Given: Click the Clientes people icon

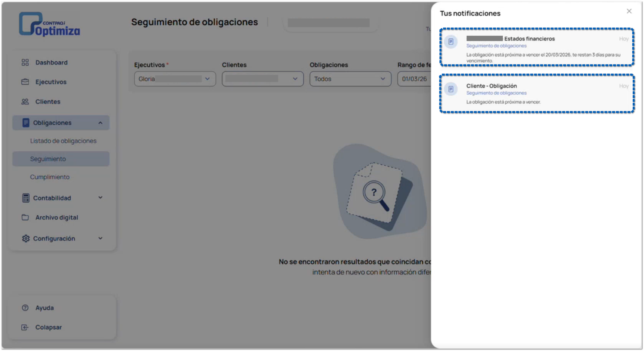Looking at the screenshot, I should point(25,102).
